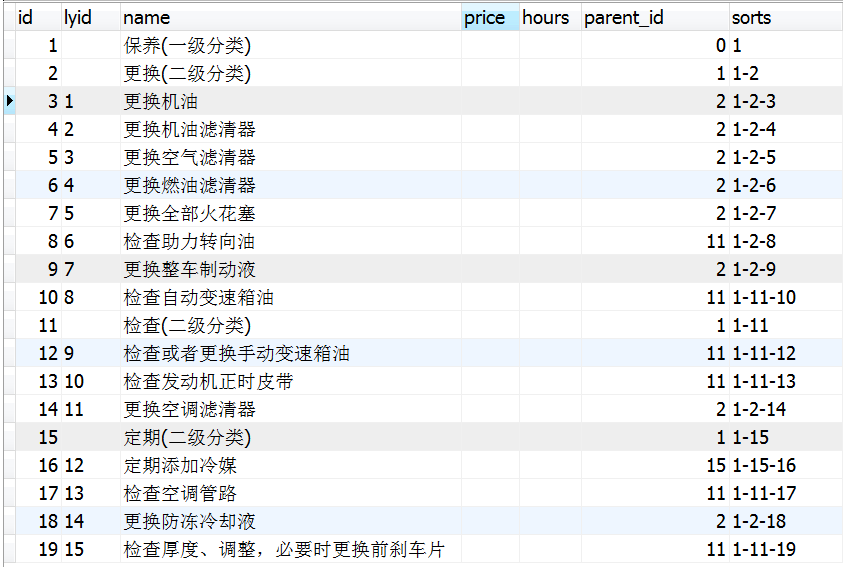Click the parent_id column header
The width and height of the screenshot is (843, 567).
point(655,18)
